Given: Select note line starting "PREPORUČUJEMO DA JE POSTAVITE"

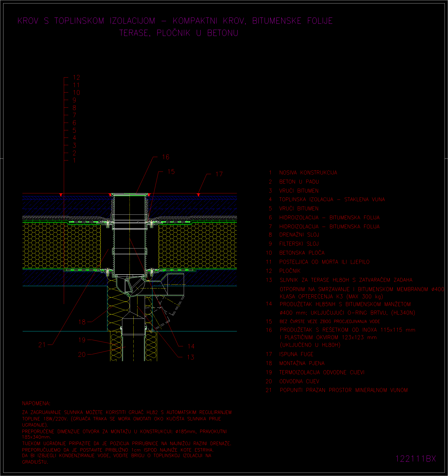Looking at the screenshot, I should 118,450.
